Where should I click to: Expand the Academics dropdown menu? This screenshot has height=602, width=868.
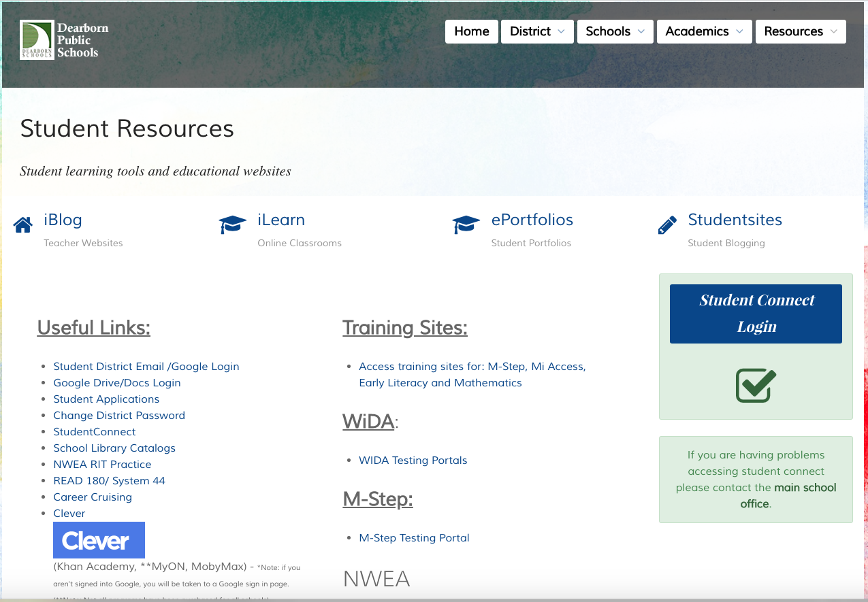pos(705,31)
